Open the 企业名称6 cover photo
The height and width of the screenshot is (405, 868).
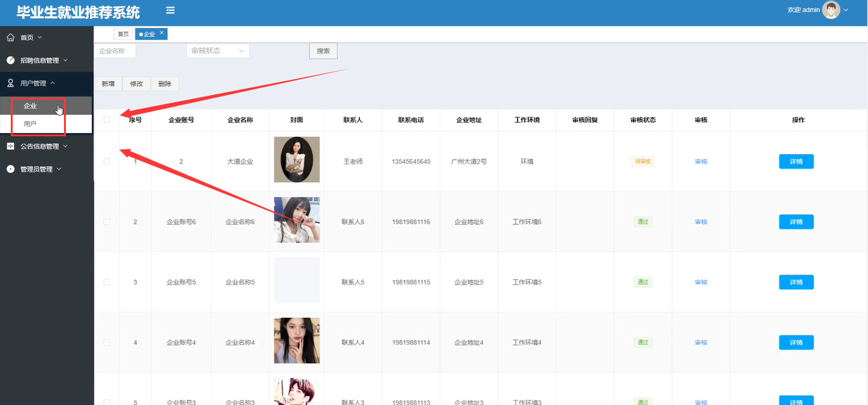tap(297, 220)
